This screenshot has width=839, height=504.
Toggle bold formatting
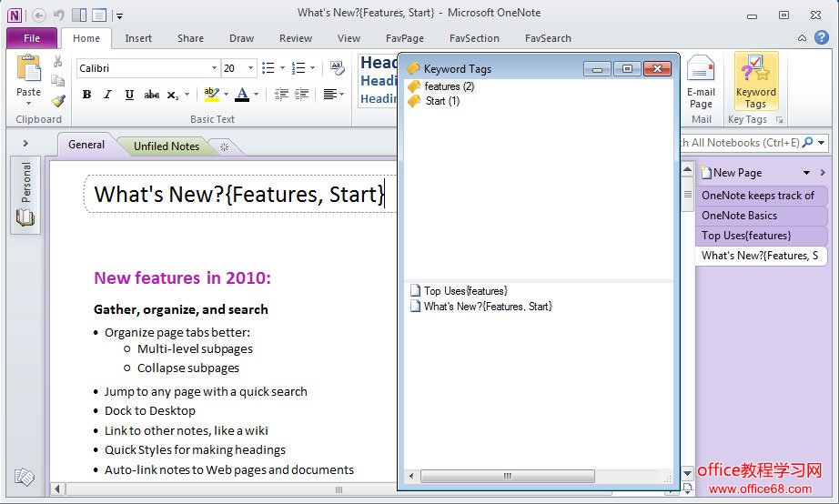(86, 95)
